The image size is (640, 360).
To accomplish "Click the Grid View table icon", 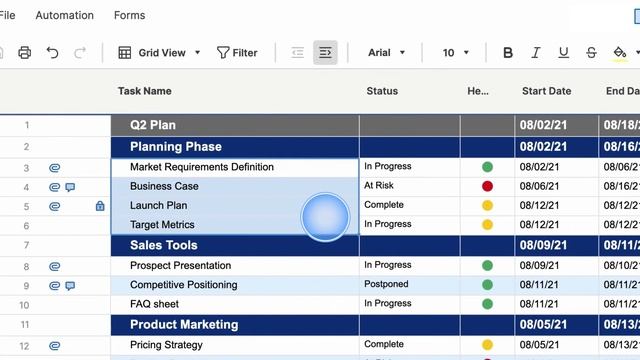I will pos(124,53).
